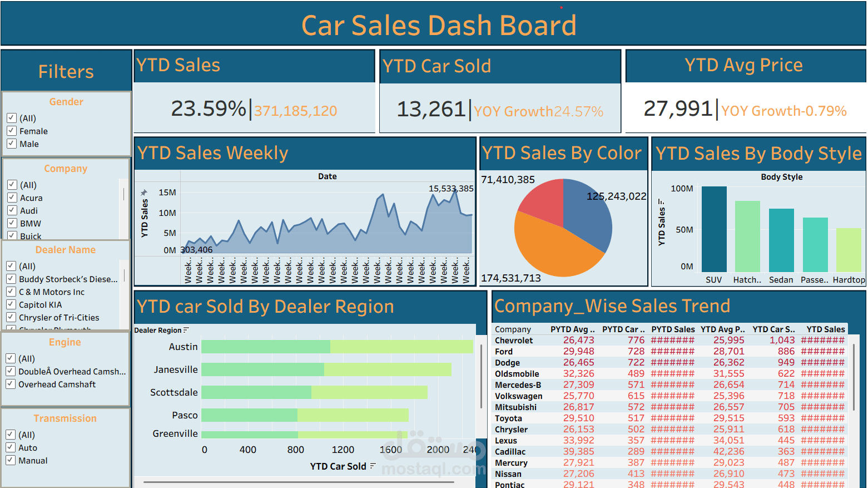Click sort icon on Body Style YTD Sales axis
The width and height of the screenshot is (868, 488).
pos(661,202)
